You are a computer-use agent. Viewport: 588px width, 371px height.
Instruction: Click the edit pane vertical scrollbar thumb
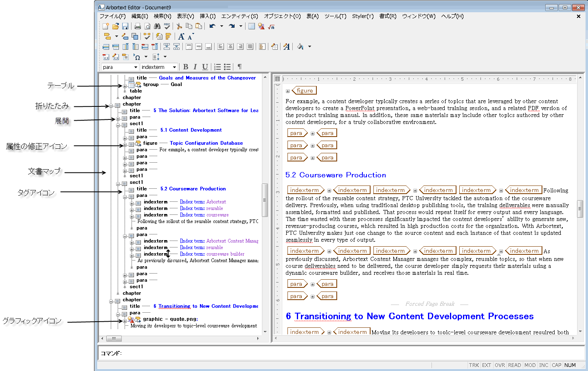click(x=580, y=209)
